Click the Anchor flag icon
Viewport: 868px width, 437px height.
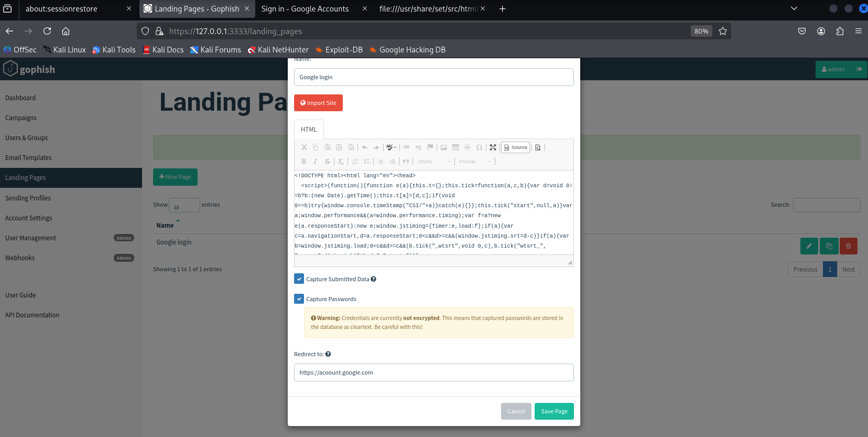pos(430,147)
